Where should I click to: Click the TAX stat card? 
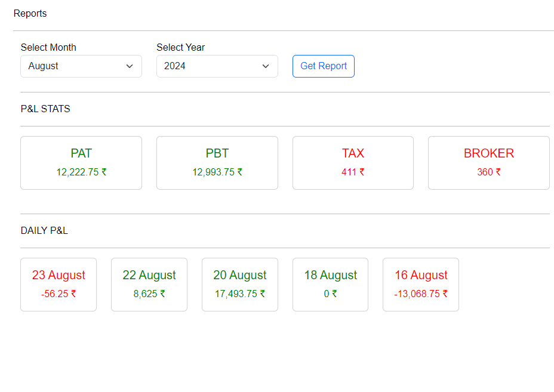353,162
